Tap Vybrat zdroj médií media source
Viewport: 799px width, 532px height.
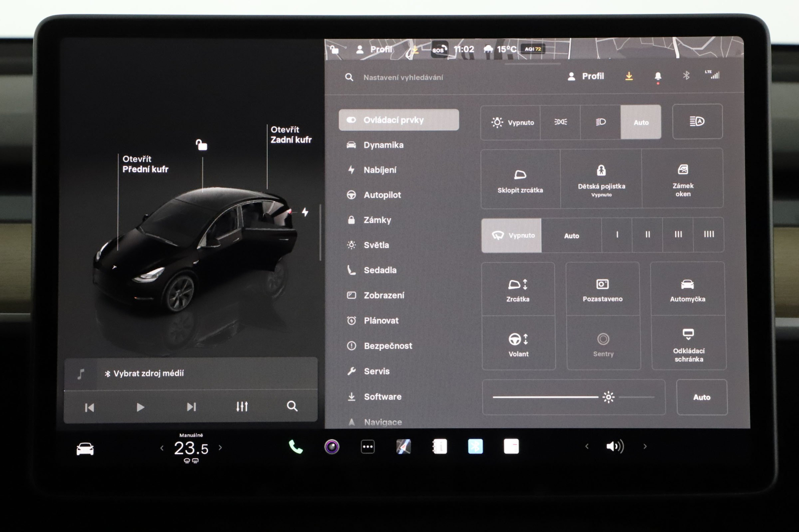(145, 373)
